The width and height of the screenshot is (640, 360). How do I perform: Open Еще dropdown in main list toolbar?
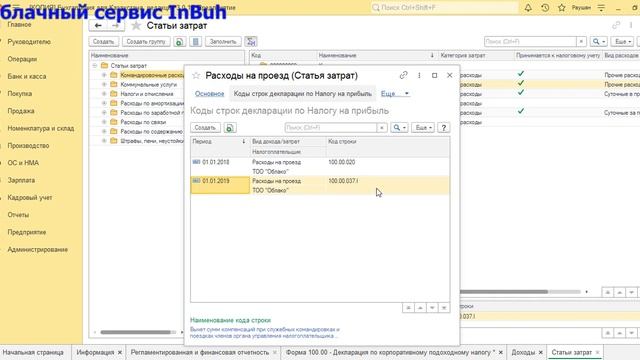click(x=622, y=42)
